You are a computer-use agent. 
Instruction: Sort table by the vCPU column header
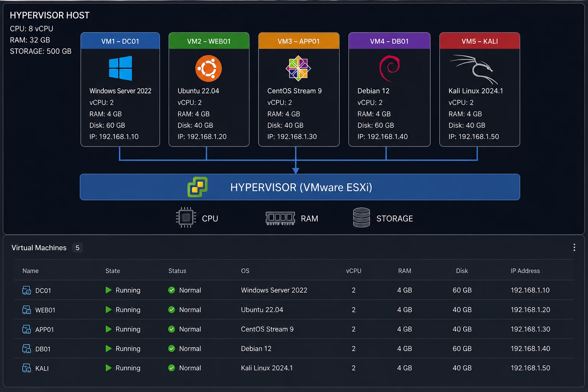[x=354, y=271]
